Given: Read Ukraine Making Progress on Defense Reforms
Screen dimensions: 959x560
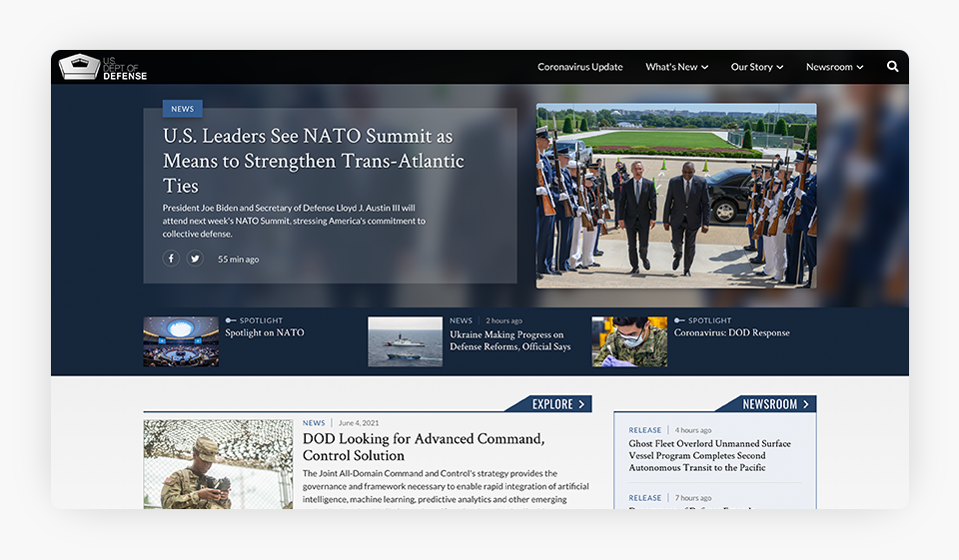Looking at the screenshot, I should point(509,340).
